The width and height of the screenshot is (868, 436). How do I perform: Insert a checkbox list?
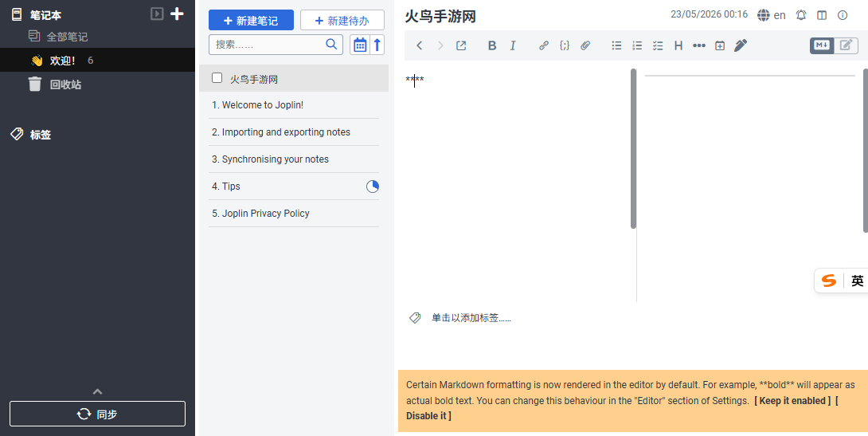(658, 45)
